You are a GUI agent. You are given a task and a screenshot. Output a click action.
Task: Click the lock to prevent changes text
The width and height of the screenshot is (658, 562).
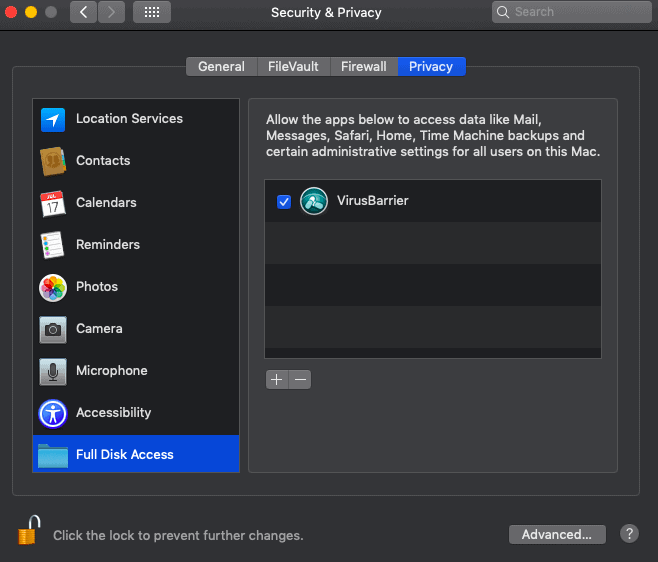(x=178, y=536)
